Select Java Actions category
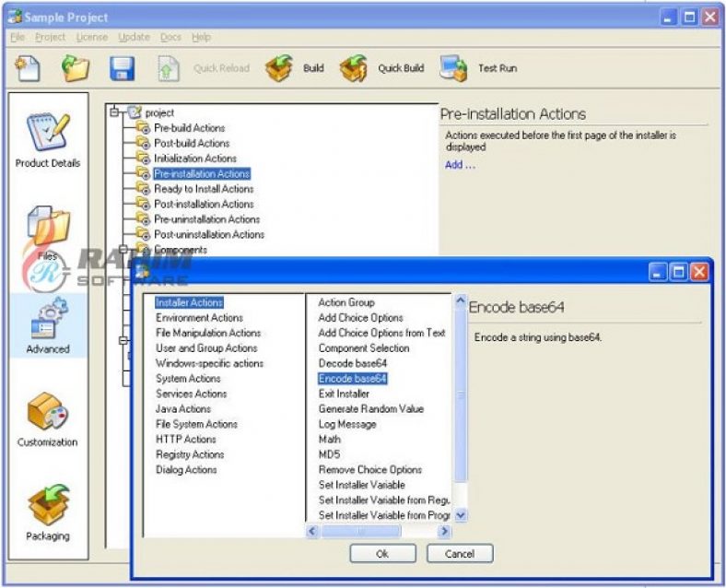The height and width of the screenshot is (588, 726). pos(183,409)
